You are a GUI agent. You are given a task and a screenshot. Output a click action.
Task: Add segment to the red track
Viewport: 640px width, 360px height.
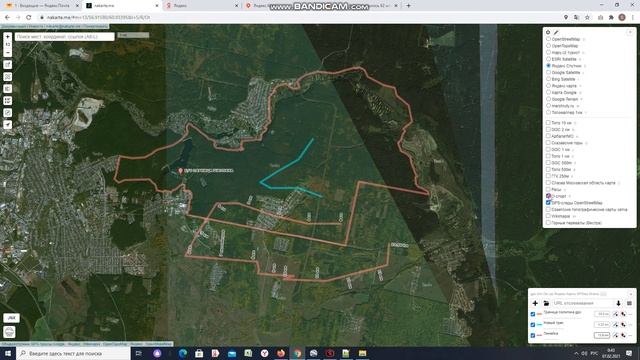tap(616, 335)
